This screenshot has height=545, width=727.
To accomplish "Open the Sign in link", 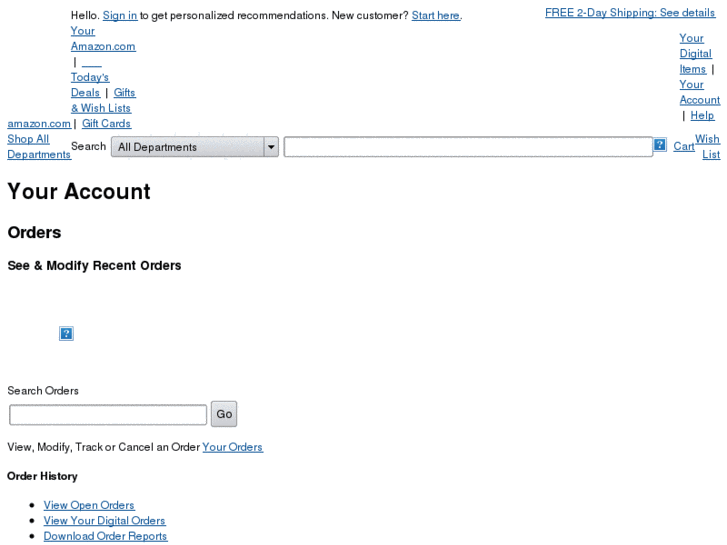I will click(x=120, y=15).
